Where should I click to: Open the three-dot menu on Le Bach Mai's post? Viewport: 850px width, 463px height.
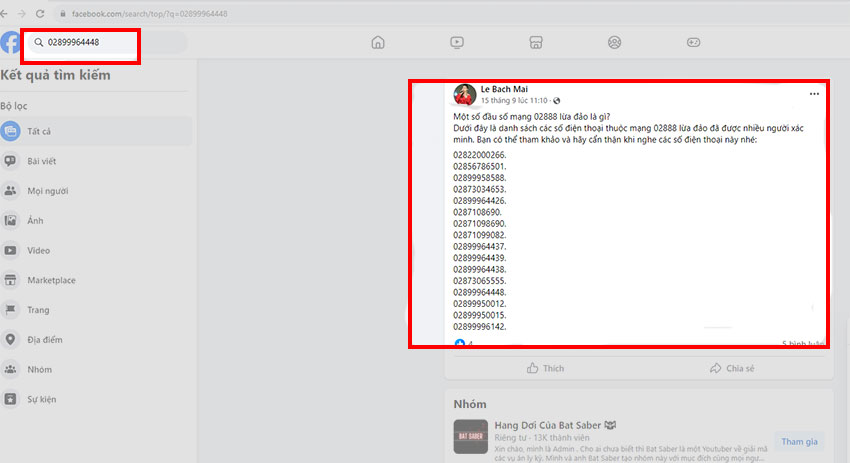[814, 94]
